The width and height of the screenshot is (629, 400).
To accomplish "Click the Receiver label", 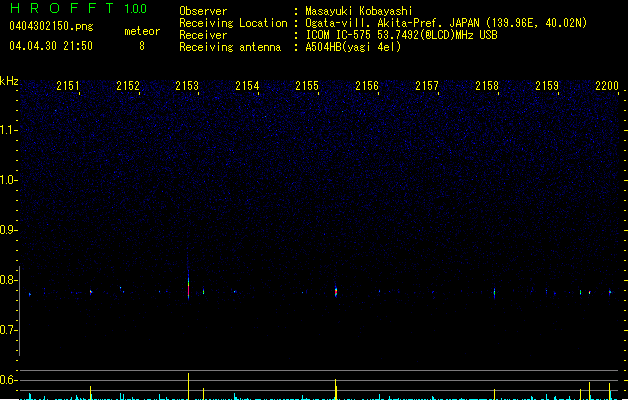I will point(203,35).
